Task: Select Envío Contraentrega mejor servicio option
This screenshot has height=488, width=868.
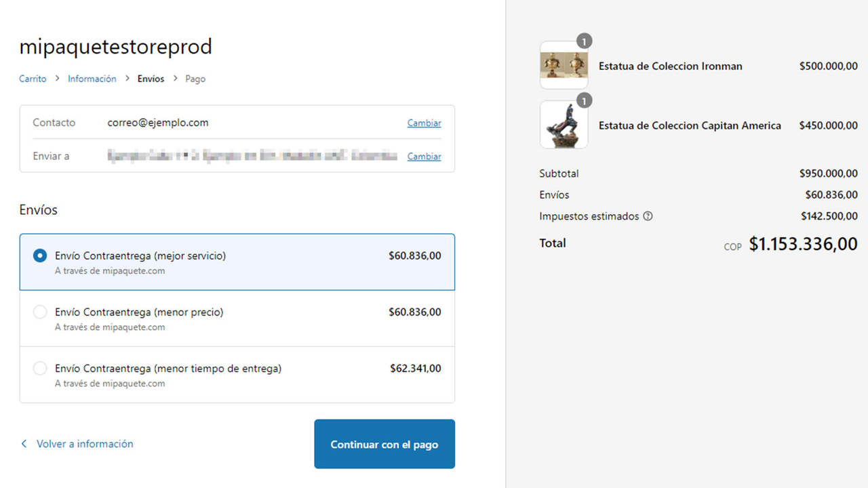Action: (39, 256)
